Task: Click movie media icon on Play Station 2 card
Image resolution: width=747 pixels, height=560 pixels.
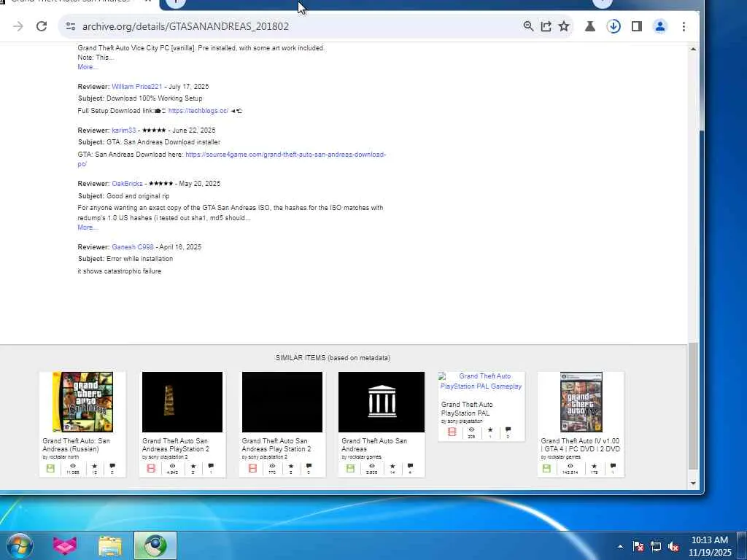Action: coord(252,469)
